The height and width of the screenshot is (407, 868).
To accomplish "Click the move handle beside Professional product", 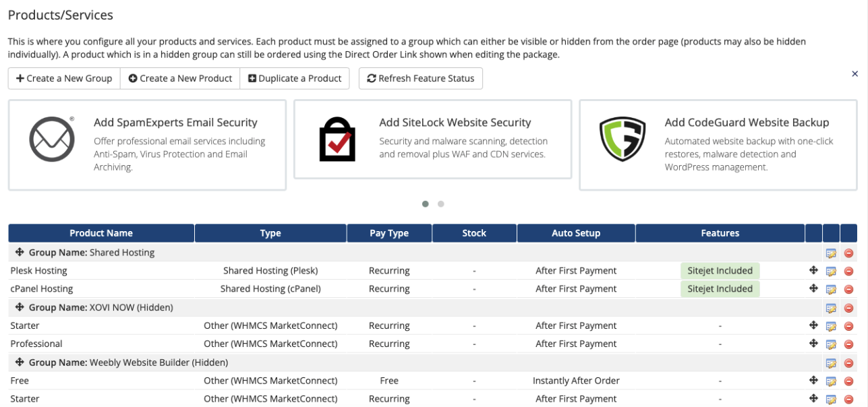I will click(x=815, y=344).
